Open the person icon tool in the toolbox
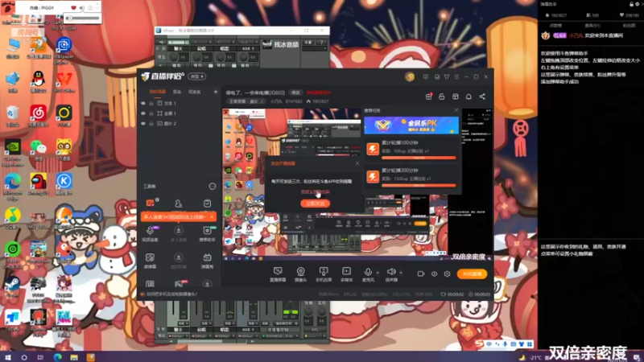Image resolution: width=644 pixels, height=362 pixels. (178, 204)
